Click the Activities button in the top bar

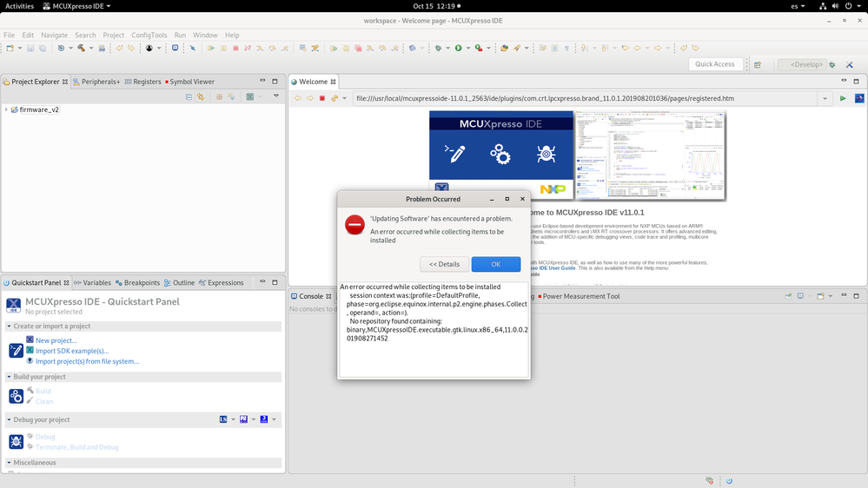pyautogui.click(x=19, y=6)
